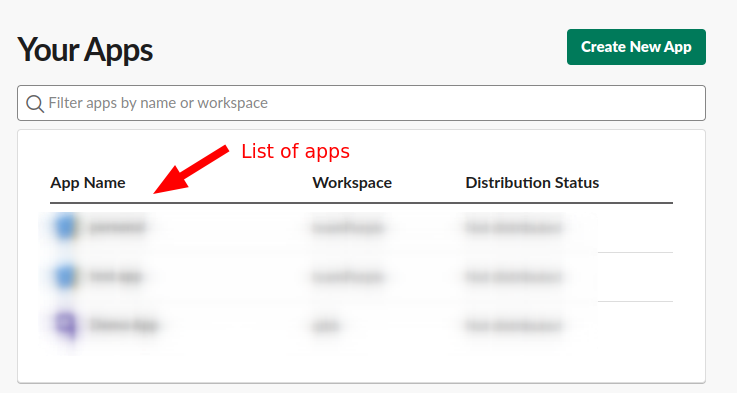This screenshot has height=393, width=737.
Task: Open the second blurred app name link
Action: [115, 276]
